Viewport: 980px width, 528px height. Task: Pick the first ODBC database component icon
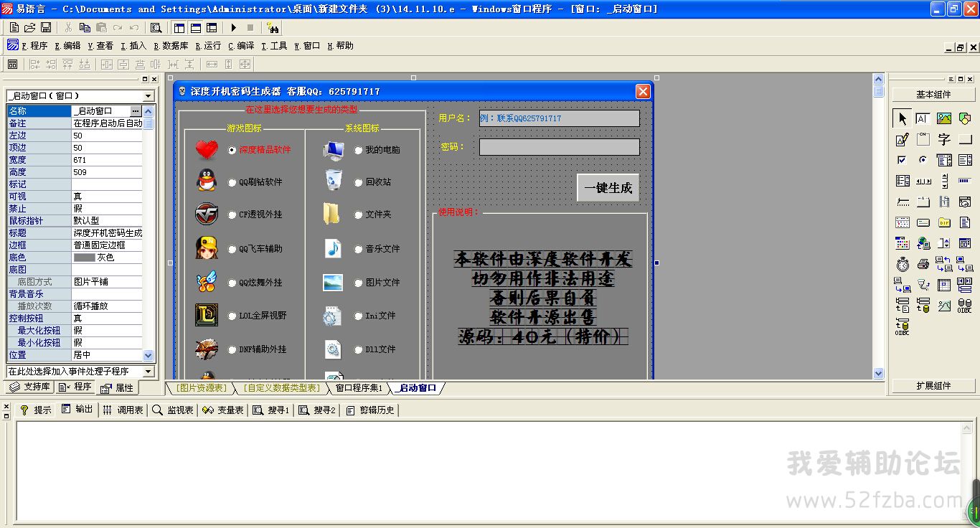(965, 306)
